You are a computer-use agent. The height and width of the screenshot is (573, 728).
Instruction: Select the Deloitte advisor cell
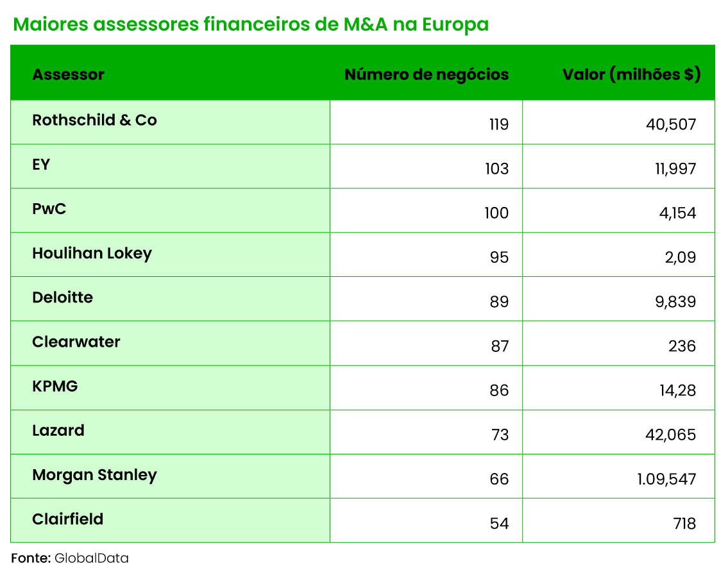(x=62, y=297)
